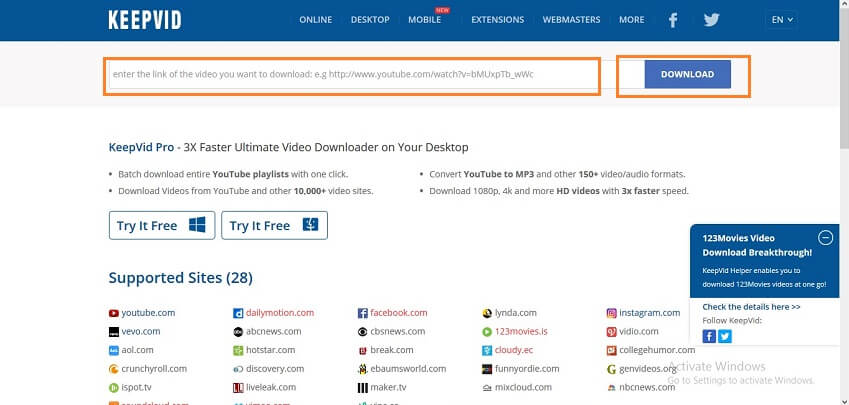Click the Funny or Die site icon
The image size is (849, 405).
(x=487, y=369)
